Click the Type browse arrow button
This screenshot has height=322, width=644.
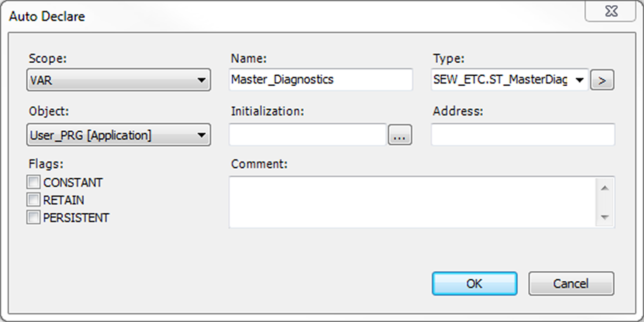(x=602, y=80)
